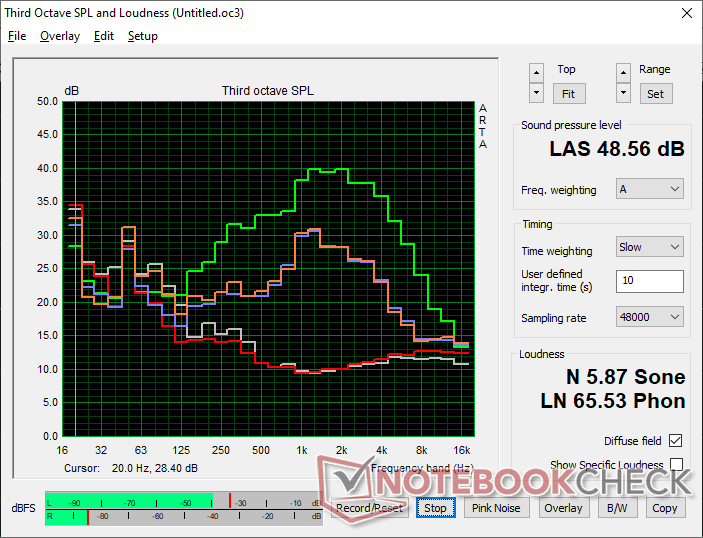The image size is (703, 538).
Task: Open the Overlay menu
Action: pos(60,36)
